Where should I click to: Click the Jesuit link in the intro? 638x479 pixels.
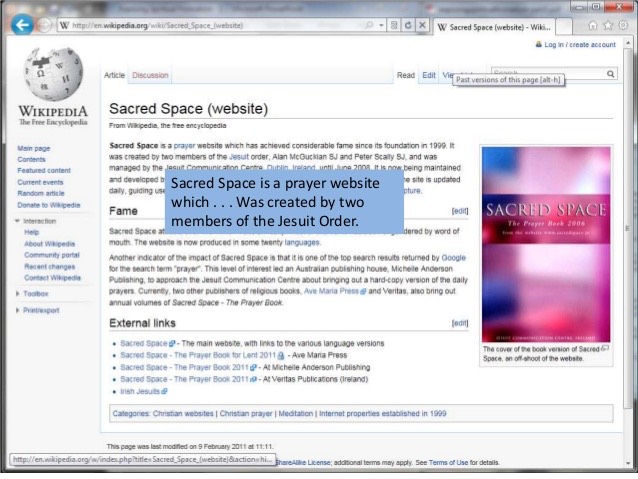(239, 157)
